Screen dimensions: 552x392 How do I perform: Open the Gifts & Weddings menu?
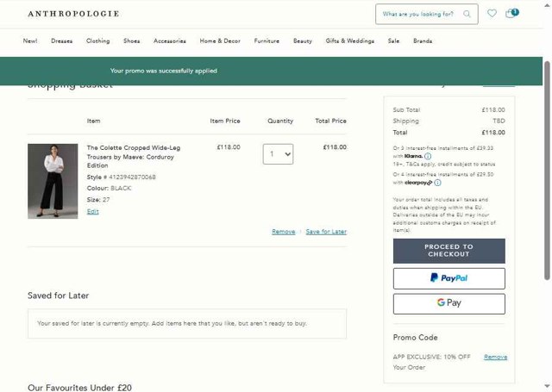click(x=350, y=40)
